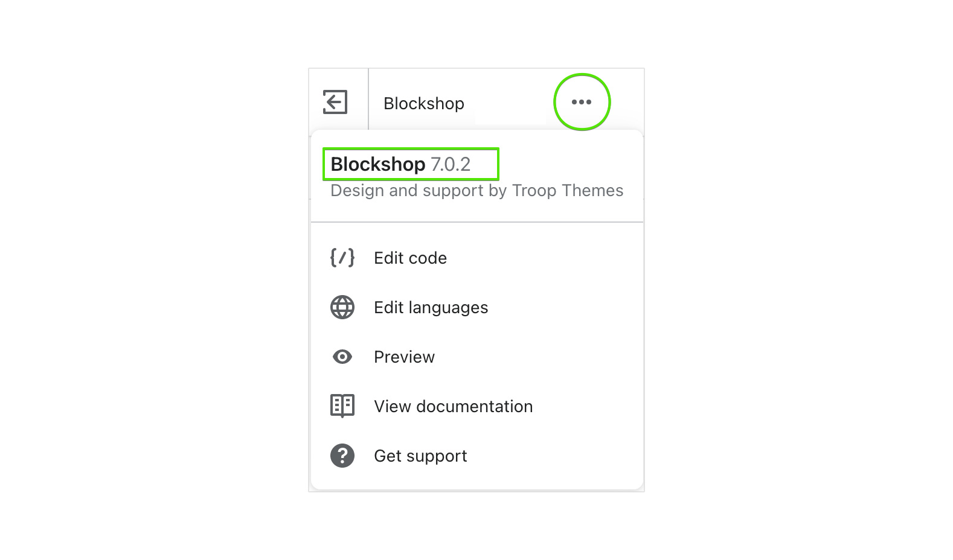Click the Edit code curly braces icon
This screenshot has height=560, width=953.
point(342,258)
